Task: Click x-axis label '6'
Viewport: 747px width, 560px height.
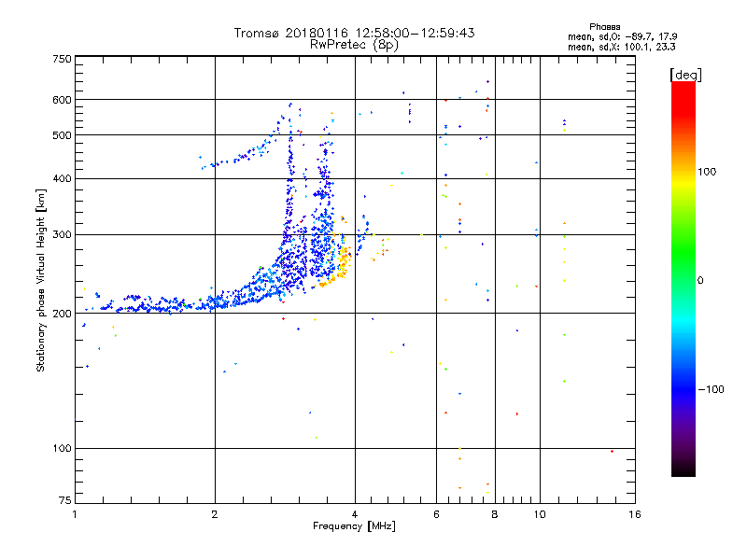Action: point(436,514)
